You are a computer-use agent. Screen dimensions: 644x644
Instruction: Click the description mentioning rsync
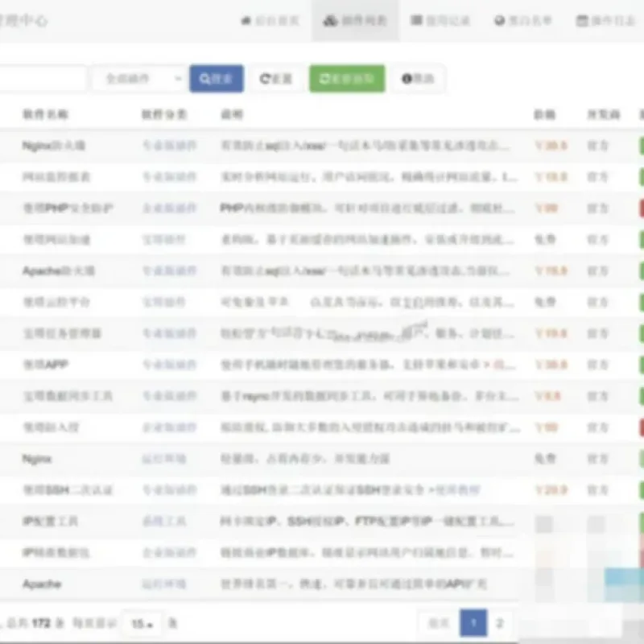coord(369,396)
